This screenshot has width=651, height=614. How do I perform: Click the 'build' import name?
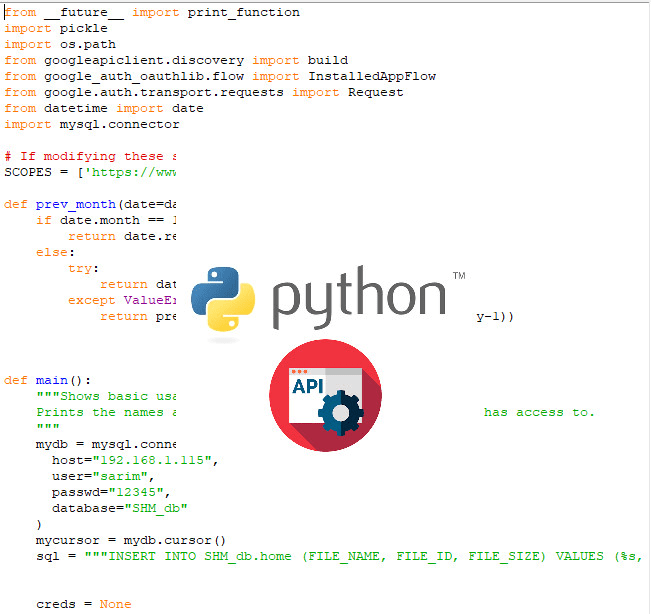click(328, 61)
